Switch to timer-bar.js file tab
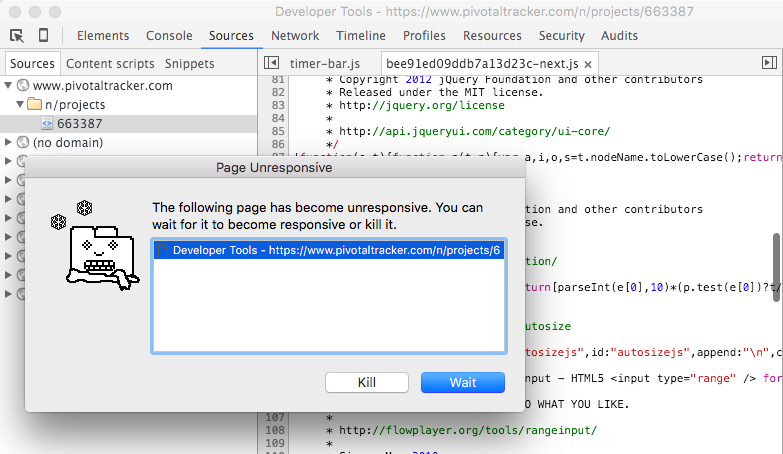This screenshot has width=783, height=454. tap(325, 64)
